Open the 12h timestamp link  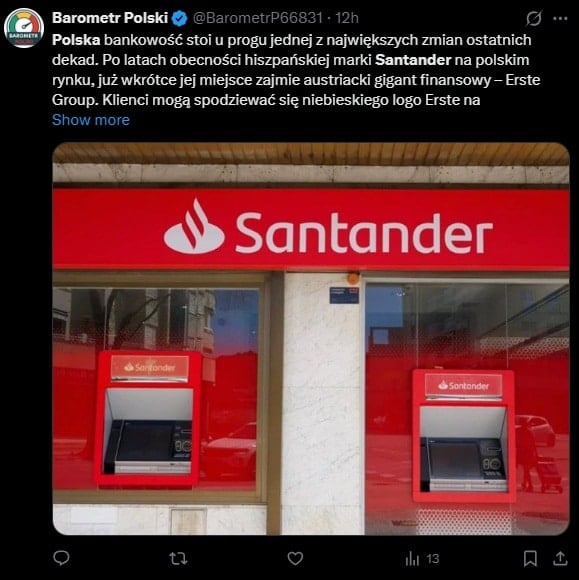[347, 18]
